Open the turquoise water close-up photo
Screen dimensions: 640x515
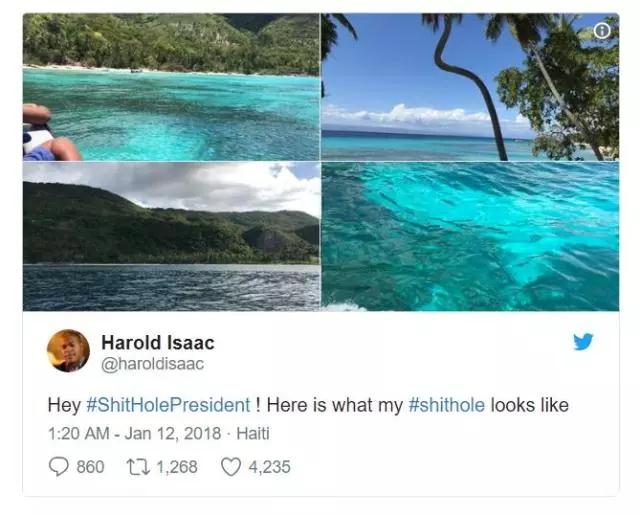pos(470,237)
